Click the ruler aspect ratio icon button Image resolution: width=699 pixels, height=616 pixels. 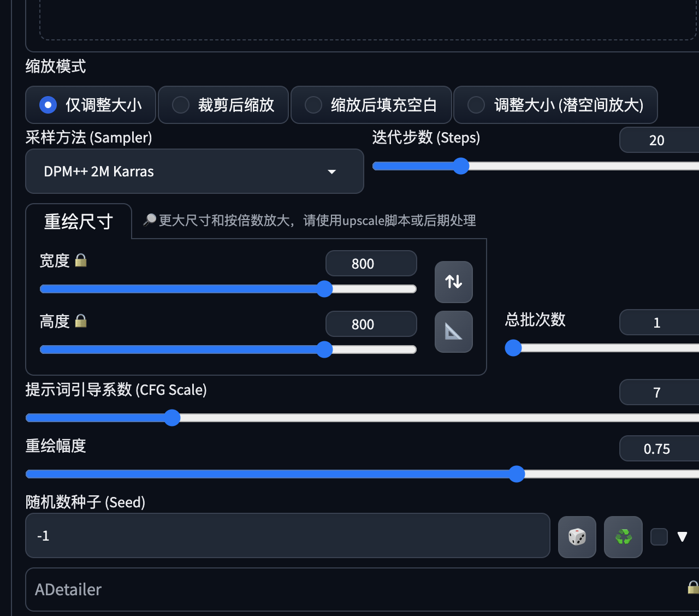(x=453, y=331)
